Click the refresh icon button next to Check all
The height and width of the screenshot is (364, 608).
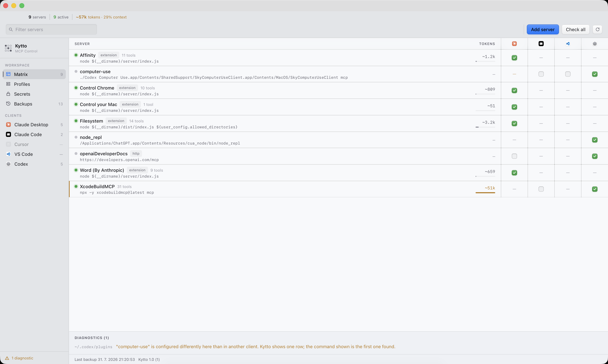[597, 29]
